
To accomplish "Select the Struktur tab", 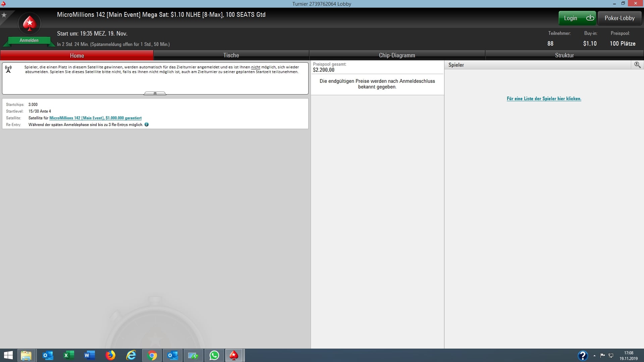I will (x=564, y=55).
